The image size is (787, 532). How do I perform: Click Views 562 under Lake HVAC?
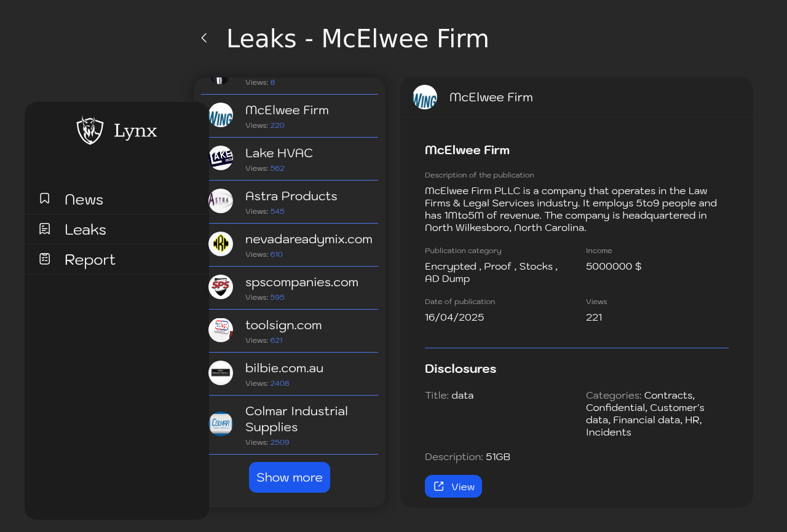(265, 168)
